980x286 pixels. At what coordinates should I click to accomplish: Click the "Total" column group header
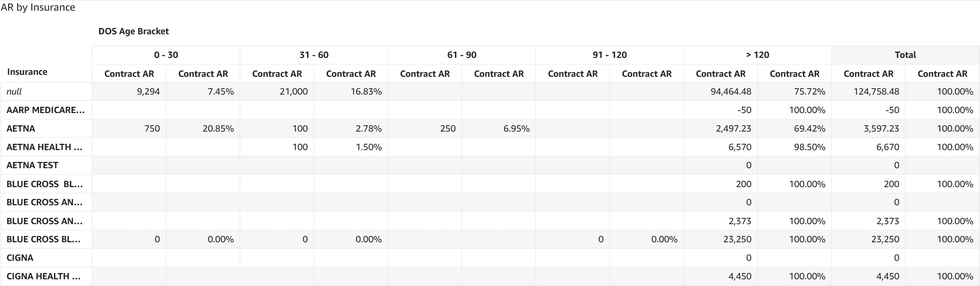[x=905, y=55]
